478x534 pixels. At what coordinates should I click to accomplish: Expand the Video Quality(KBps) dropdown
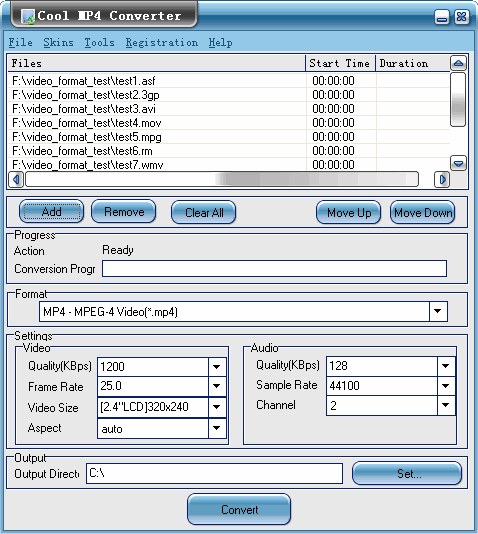pos(217,367)
